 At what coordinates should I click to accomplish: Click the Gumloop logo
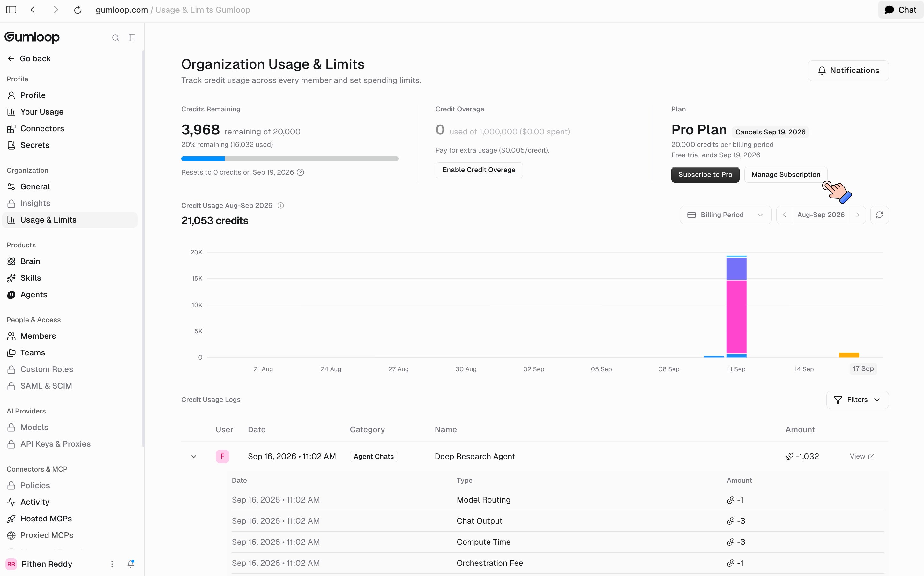tap(32, 37)
